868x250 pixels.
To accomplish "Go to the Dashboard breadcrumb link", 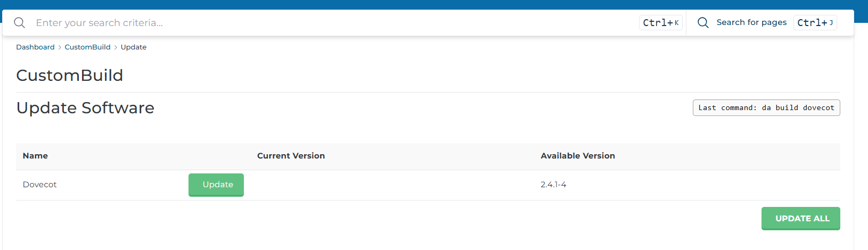I will point(35,47).
